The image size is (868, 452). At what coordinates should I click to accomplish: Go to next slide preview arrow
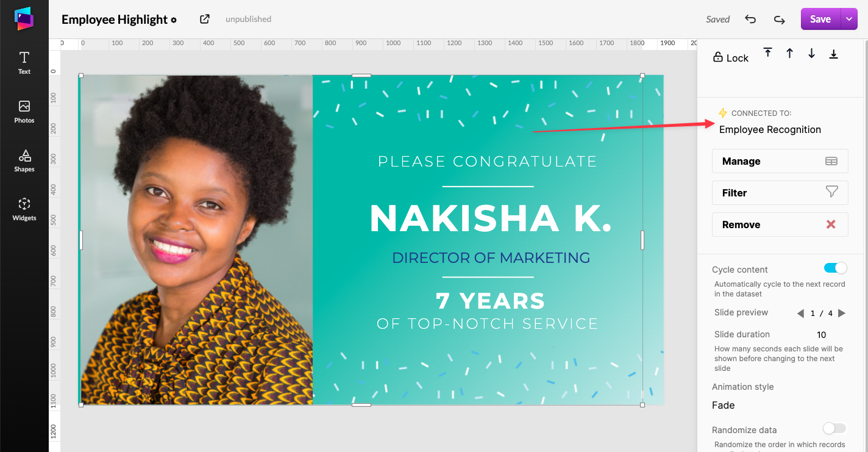[x=842, y=313]
